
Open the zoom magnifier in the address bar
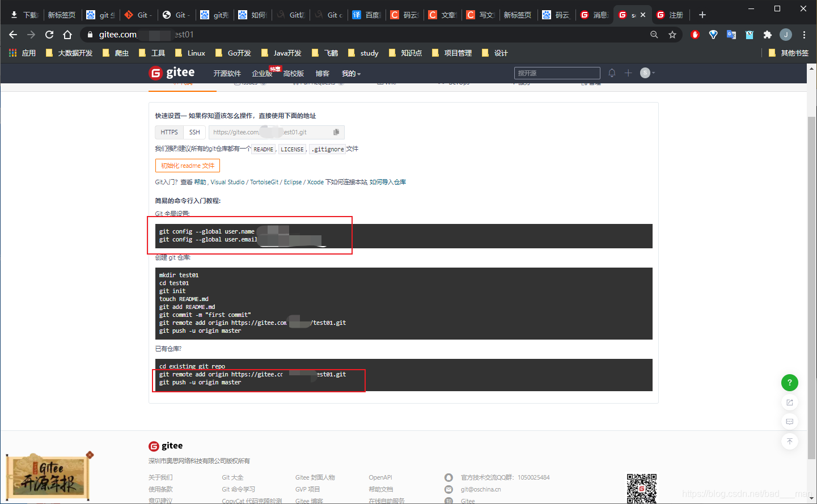click(654, 35)
